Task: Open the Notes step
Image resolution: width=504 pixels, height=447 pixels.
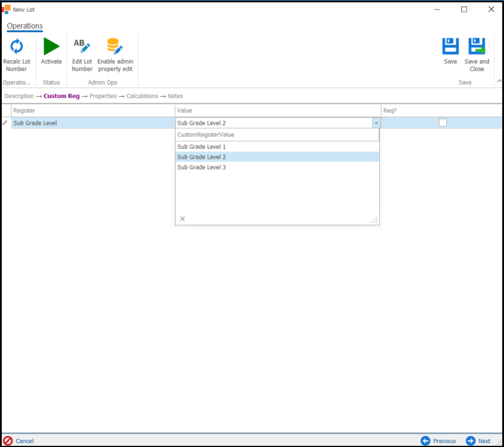Action: (x=175, y=96)
